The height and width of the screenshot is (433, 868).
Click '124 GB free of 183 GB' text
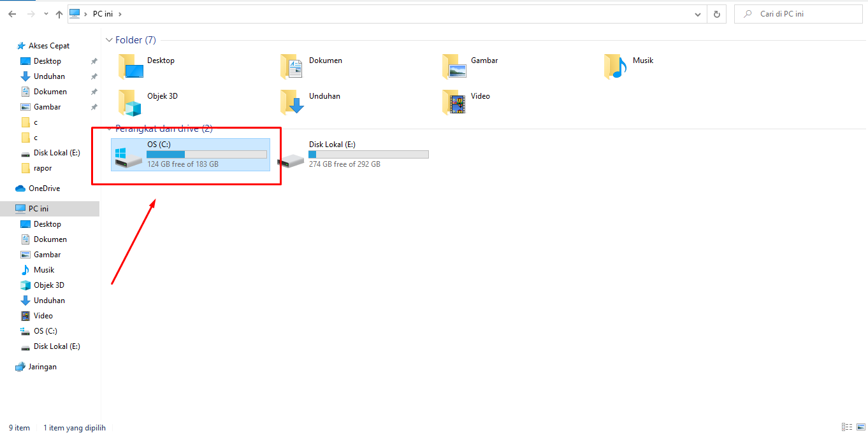pyautogui.click(x=183, y=164)
